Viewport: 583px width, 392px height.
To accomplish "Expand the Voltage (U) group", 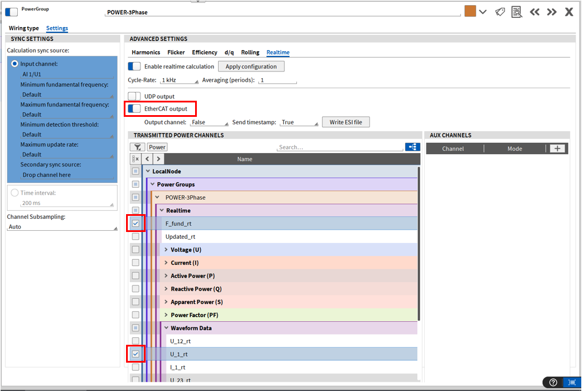I will (x=166, y=249).
